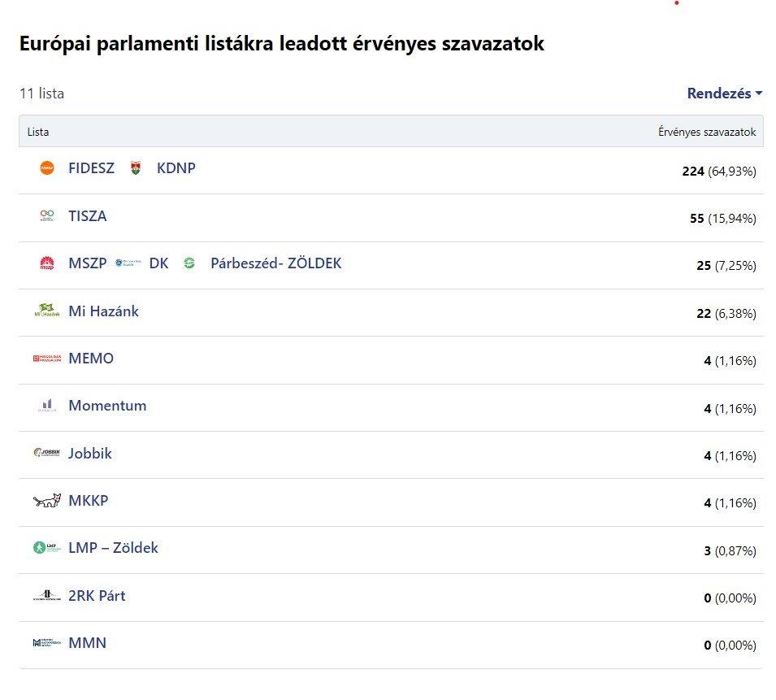Screen dimensions: 776x700
Task: Click Jobbik's 4 (1,16%) vote count
Action: tap(730, 455)
